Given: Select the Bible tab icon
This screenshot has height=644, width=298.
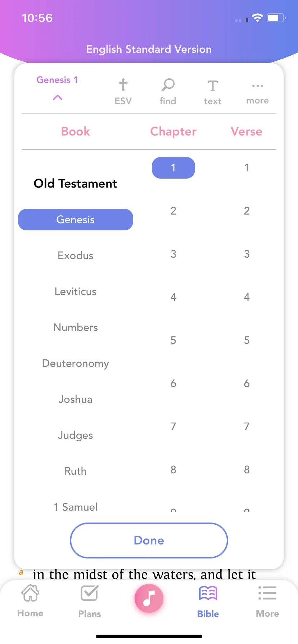Looking at the screenshot, I should (x=208, y=593).
